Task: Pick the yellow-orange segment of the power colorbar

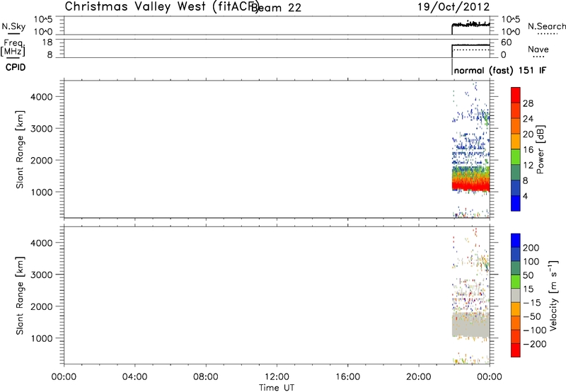Action: pos(516,142)
